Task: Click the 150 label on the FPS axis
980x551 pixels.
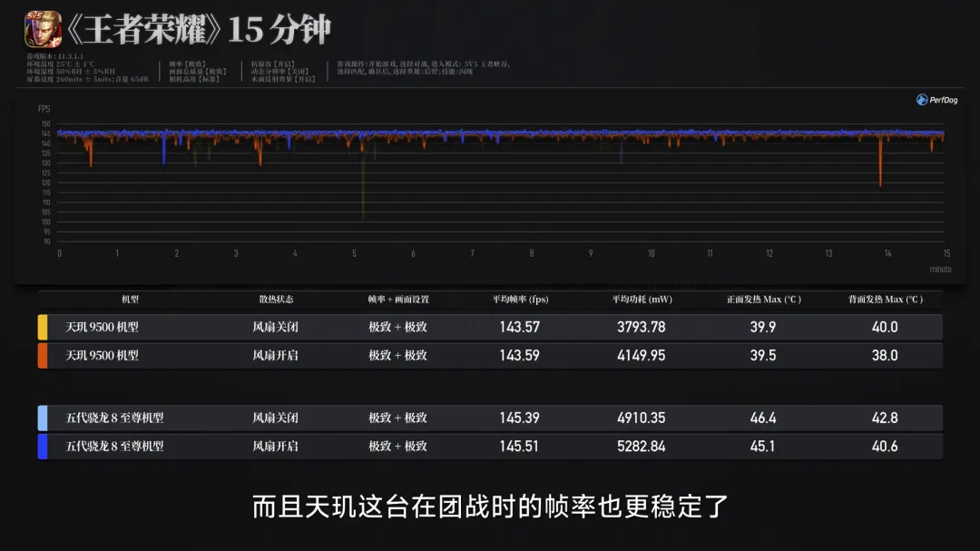Action: [x=45, y=123]
